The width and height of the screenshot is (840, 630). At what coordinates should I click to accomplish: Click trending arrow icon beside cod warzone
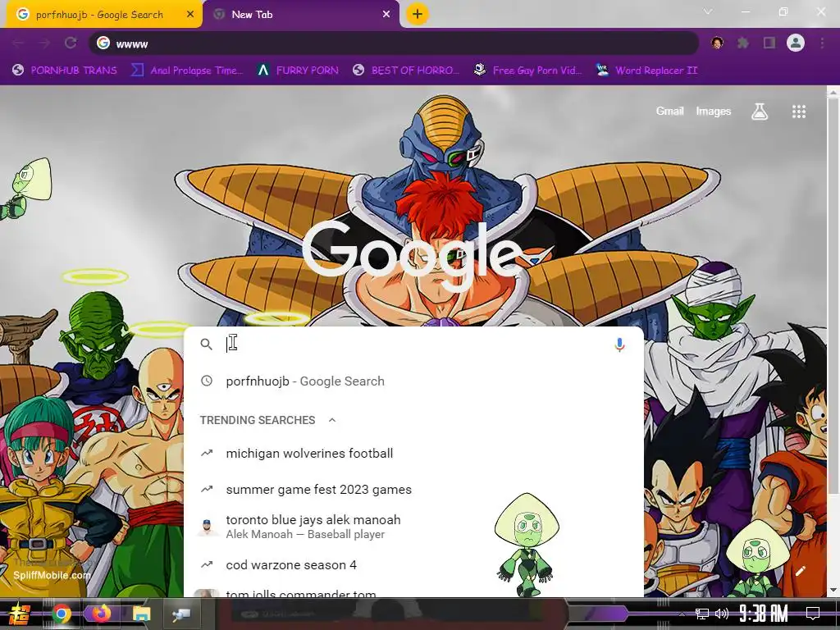click(x=206, y=564)
